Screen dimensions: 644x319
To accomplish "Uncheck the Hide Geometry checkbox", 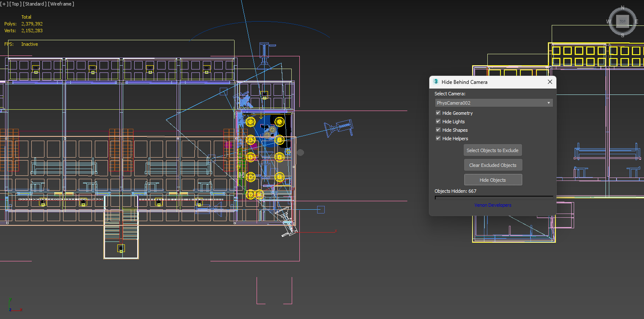I will (x=438, y=113).
